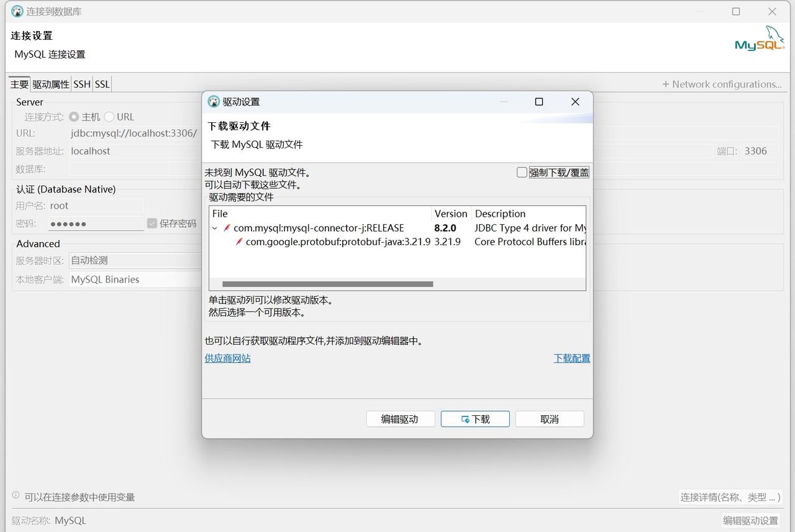Enable the 强制下载/覆盖 checkbox
Viewport: 795px width, 532px height.
pos(522,173)
